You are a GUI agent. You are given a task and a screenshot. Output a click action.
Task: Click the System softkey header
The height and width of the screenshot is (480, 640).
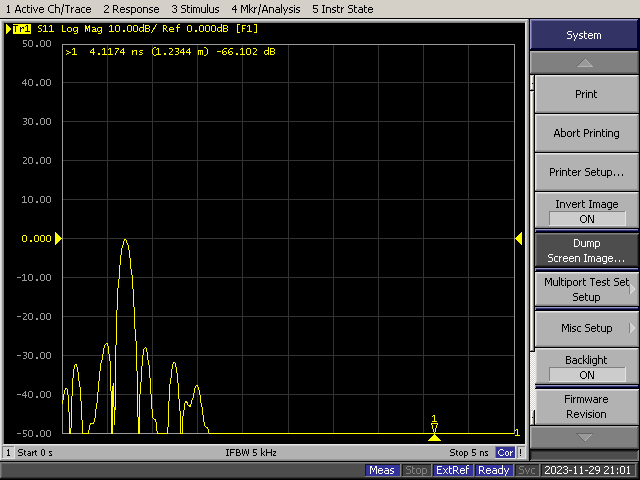point(584,35)
